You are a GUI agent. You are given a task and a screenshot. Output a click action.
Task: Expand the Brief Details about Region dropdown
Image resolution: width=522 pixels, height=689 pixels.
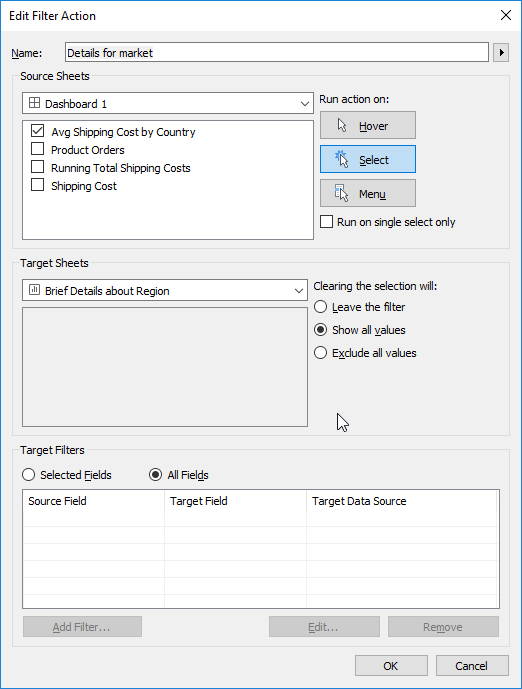coord(165,290)
